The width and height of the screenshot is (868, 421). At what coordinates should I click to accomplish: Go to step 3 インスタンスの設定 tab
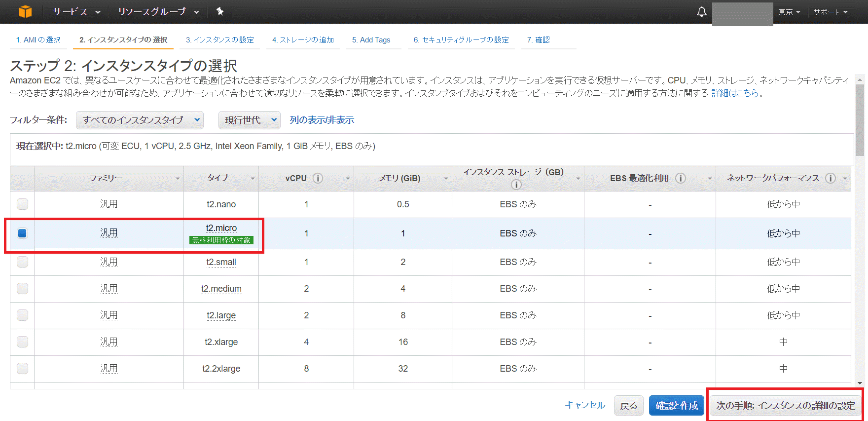pyautogui.click(x=220, y=39)
